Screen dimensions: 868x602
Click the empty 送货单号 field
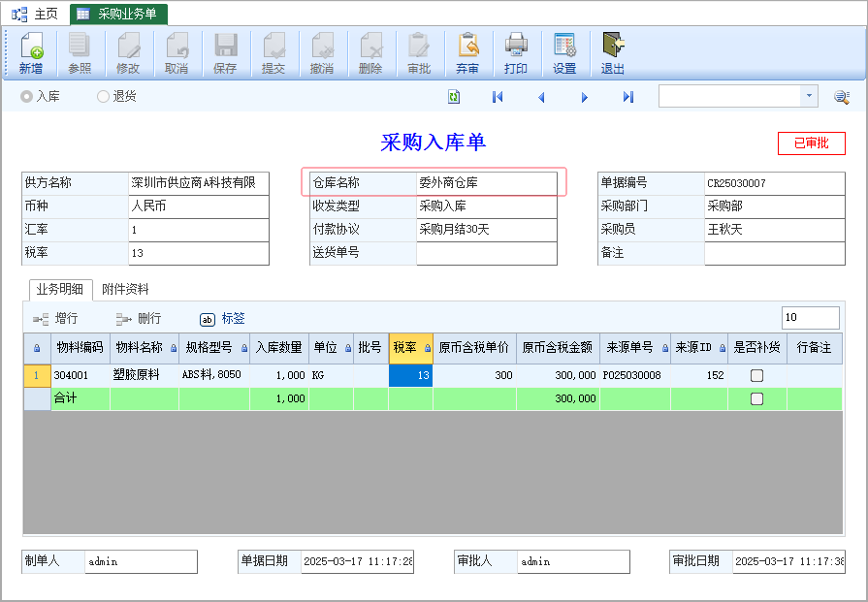click(487, 253)
